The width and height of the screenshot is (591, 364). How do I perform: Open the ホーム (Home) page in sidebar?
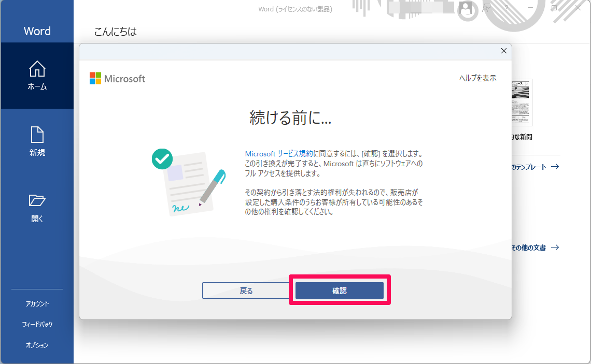pos(37,75)
